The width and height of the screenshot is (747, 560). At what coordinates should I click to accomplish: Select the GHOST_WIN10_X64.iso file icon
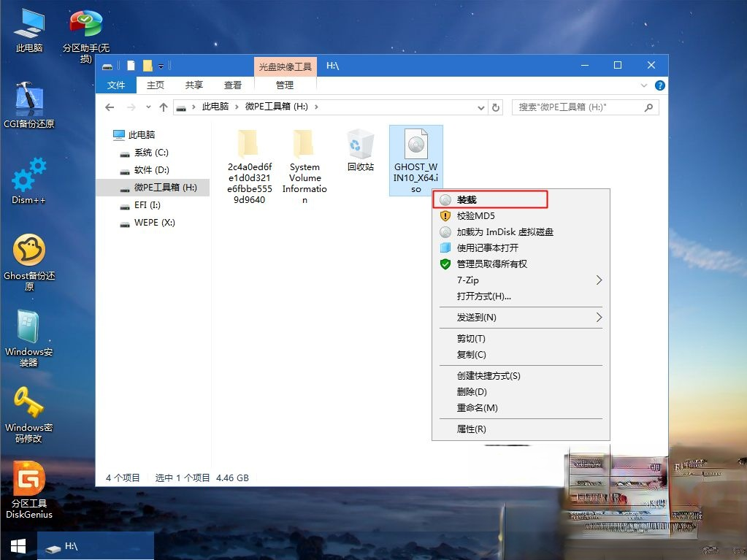[416, 160]
